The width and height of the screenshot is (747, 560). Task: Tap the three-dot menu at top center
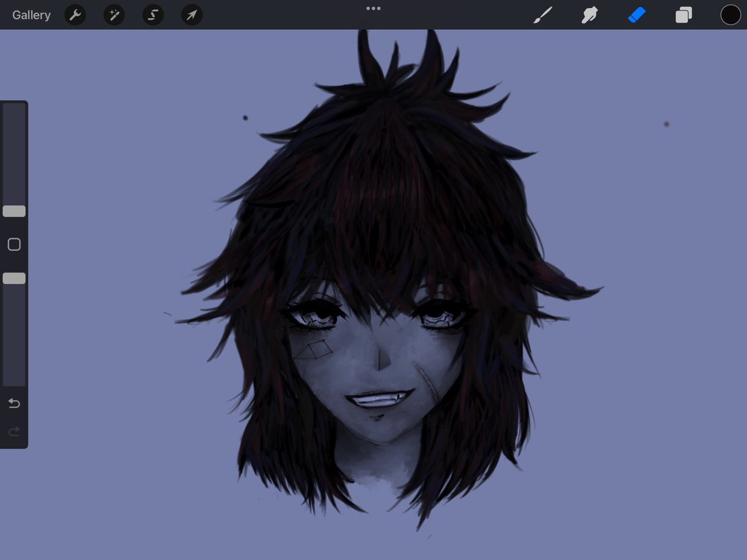[374, 9]
